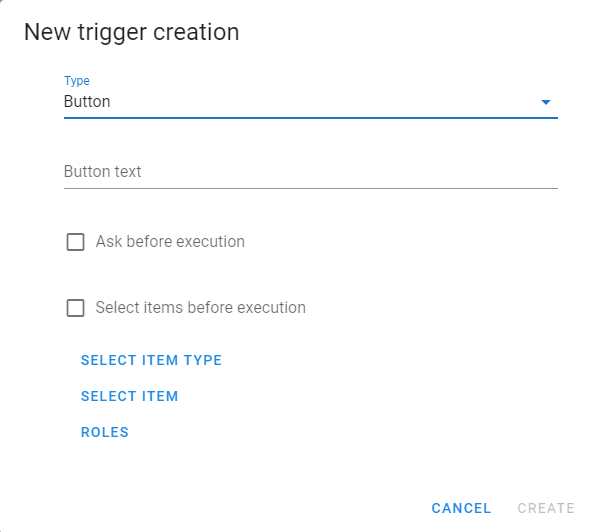This screenshot has height=532, width=597.
Task: Click the grey underline of Button text field
Action: pos(311,188)
